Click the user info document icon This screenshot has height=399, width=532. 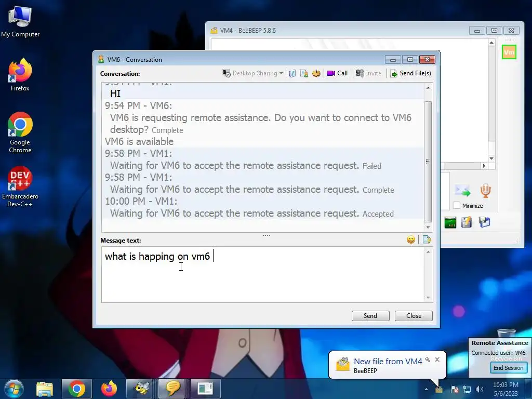pyautogui.click(x=304, y=73)
